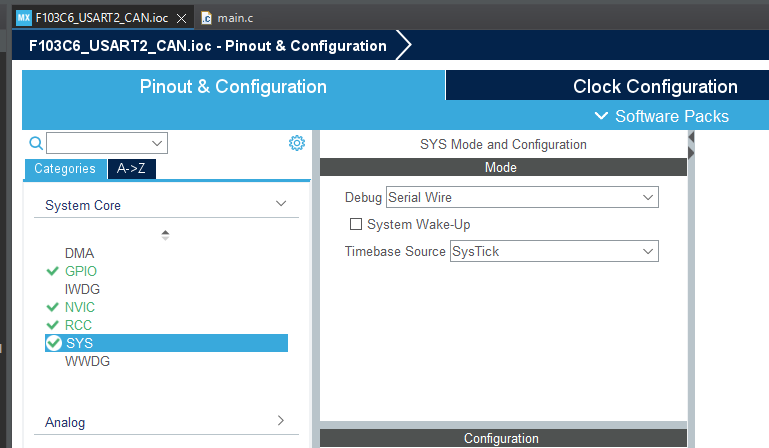Select the A->Z sorting tab
The height and width of the screenshot is (448, 769).
[x=132, y=169]
